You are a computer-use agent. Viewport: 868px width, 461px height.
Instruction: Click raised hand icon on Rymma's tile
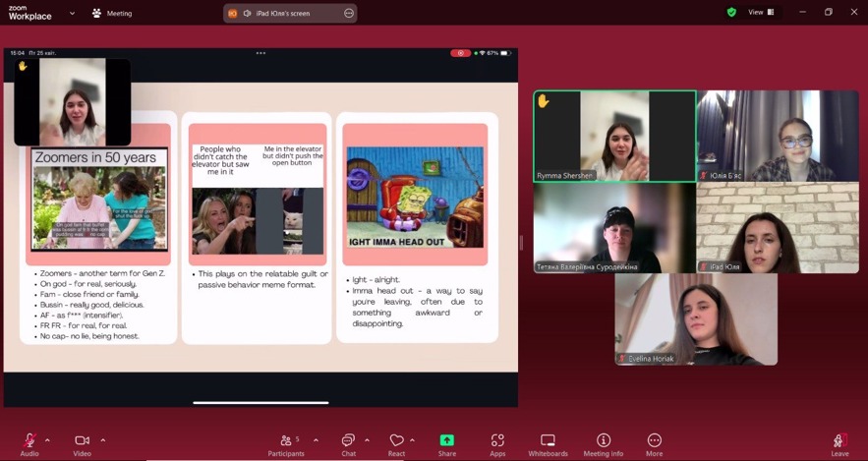pyautogui.click(x=544, y=100)
